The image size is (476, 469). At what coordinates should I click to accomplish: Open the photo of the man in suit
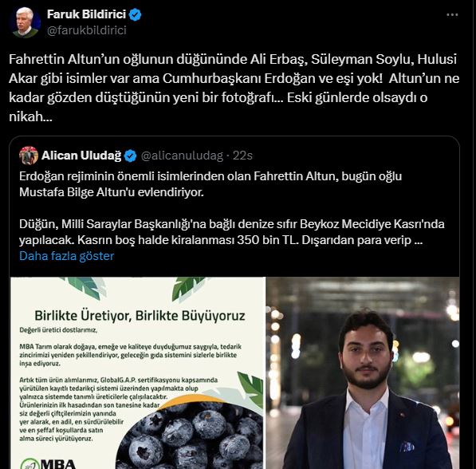click(x=363, y=372)
